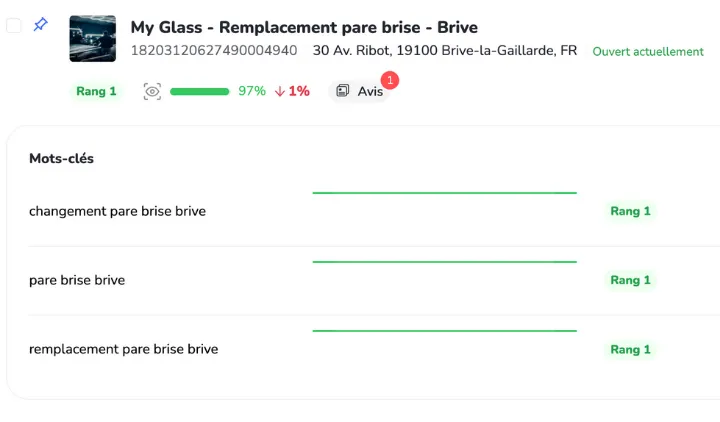The height and width of the screenshot is (422, 720).
Task: Click Rang 1 badge for pare brise brive
Action: click(630, 280)
